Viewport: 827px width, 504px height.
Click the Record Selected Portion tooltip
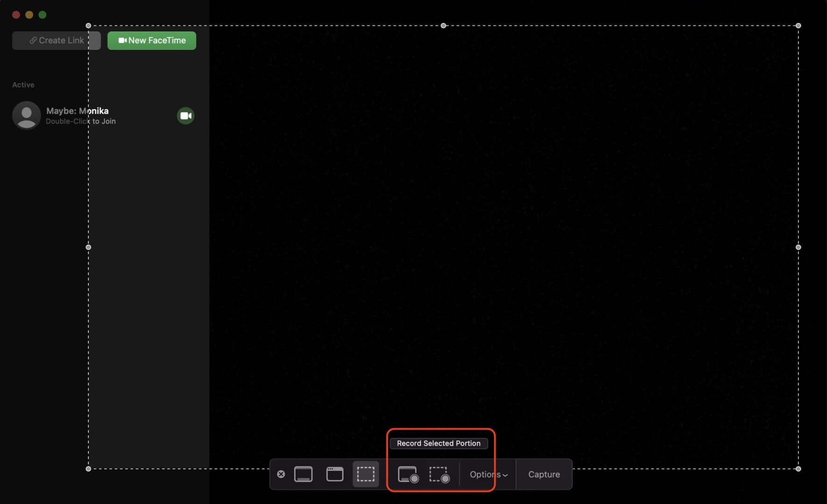tap(438, 443)
